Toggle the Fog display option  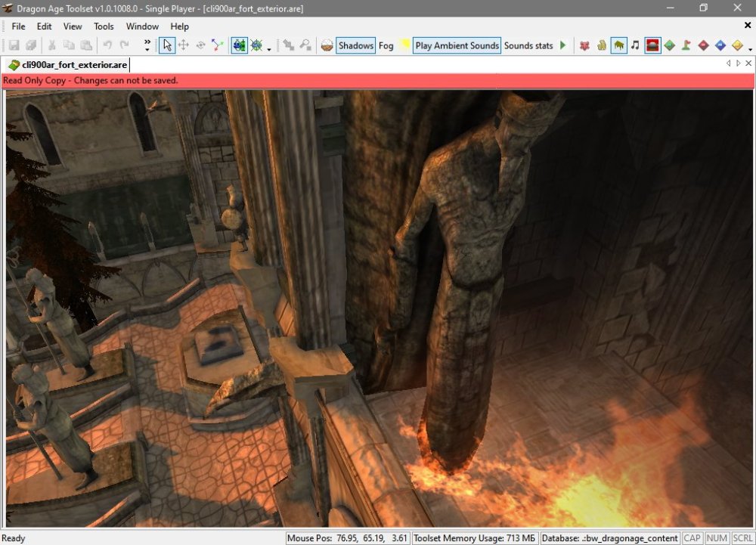386,45
